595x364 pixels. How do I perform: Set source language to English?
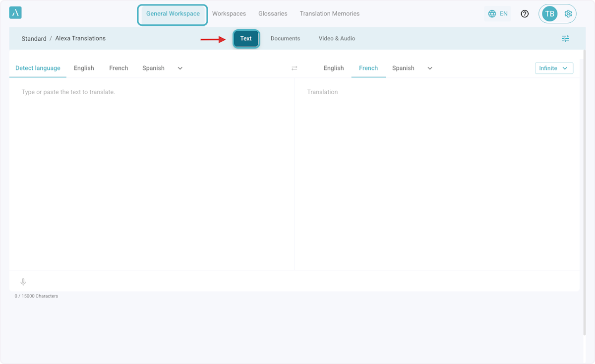[84, 68]
